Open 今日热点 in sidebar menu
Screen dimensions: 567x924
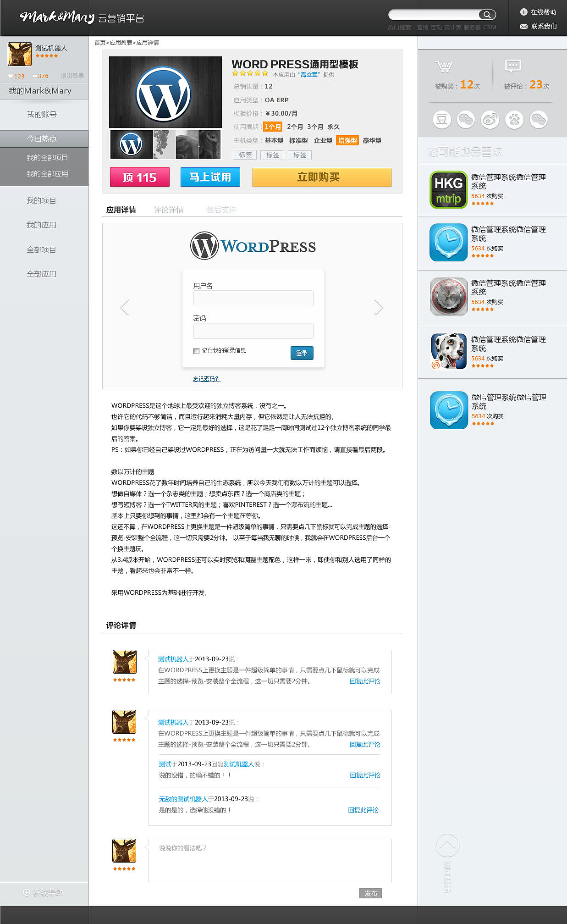[44, 138]
